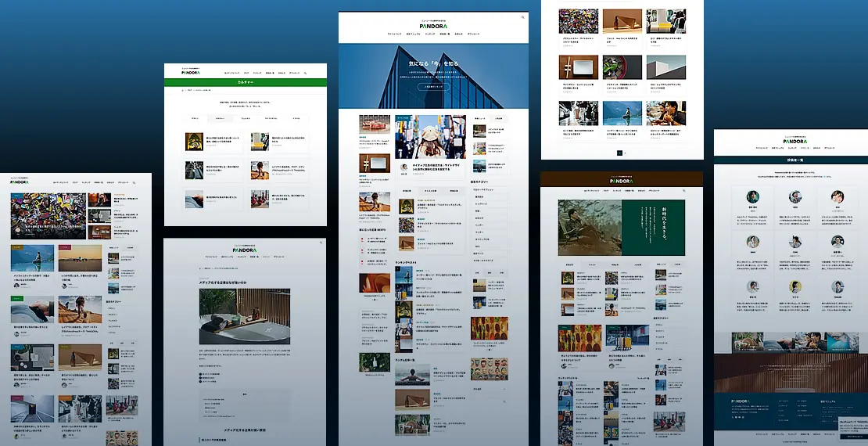This screenshot has width=868, height=446.
Task: Select the highlighted second tab under the カルチャー heading
Action: click(x=220, y=119)
